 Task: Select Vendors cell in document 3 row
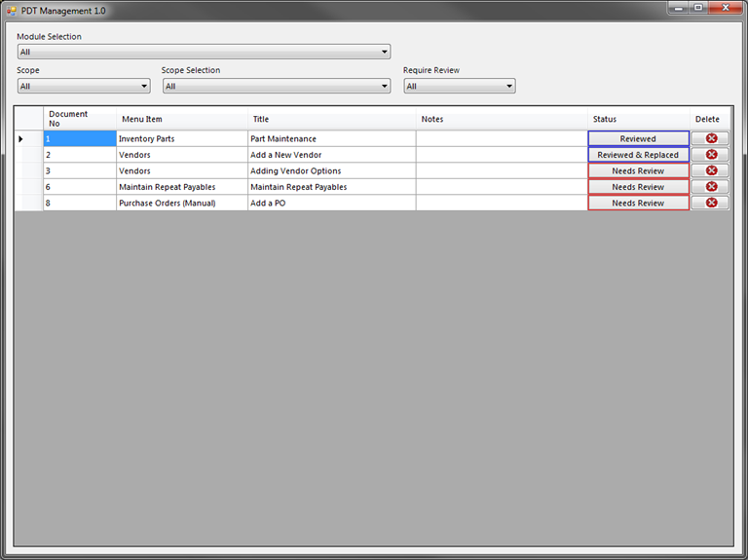tap(182, 170)
